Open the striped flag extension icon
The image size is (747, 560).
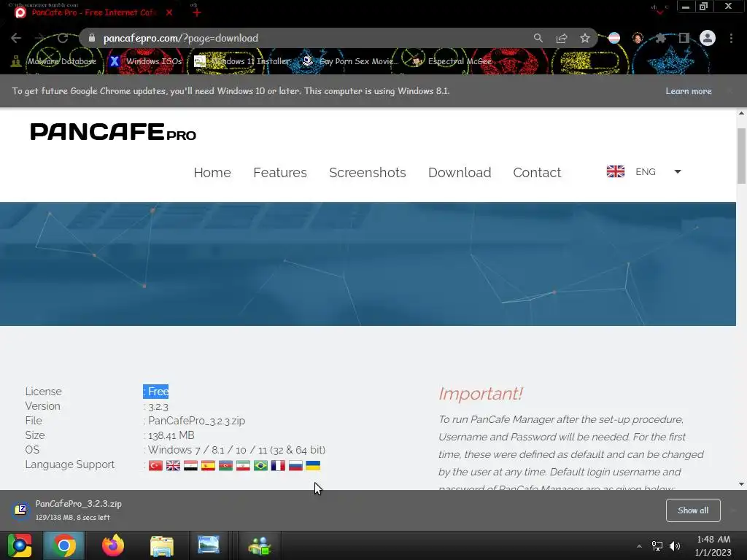614,38
